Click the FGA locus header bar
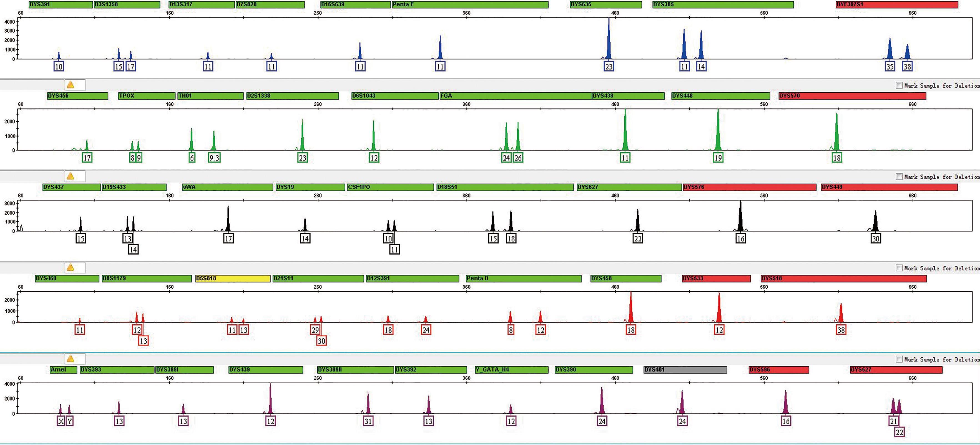 click(x=516, y=96)
